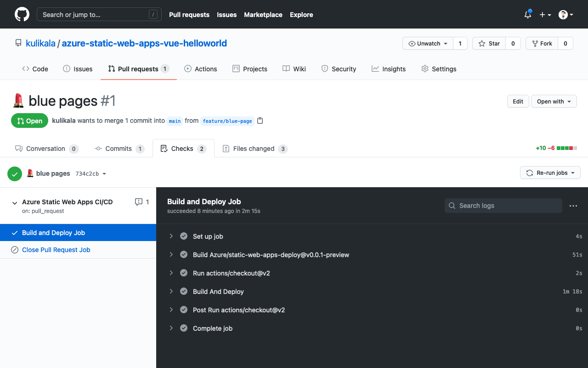588x368 pixels.
Task: Open the Security tab
Action: [x=339, y=69]
